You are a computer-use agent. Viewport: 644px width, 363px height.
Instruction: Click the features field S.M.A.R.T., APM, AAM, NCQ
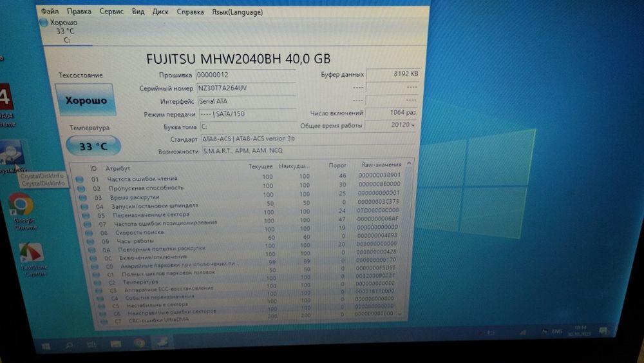point(309,150)
